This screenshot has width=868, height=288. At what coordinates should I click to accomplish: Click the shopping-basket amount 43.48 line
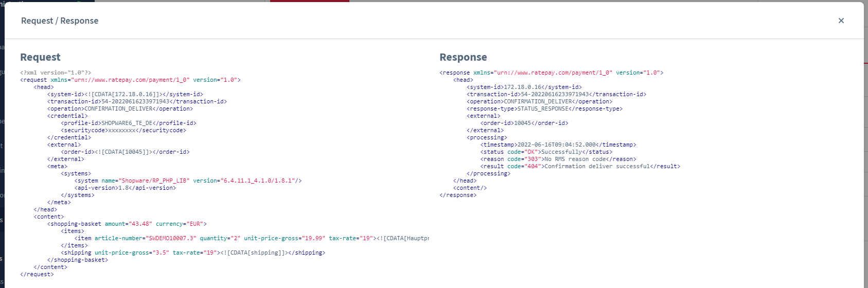127,224
